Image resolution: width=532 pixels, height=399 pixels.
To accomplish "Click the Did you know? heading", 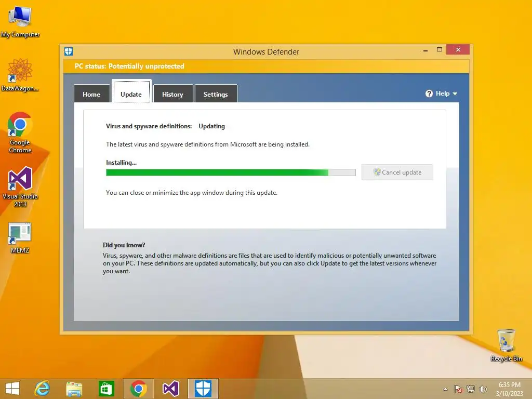I will tap(124, 245).
